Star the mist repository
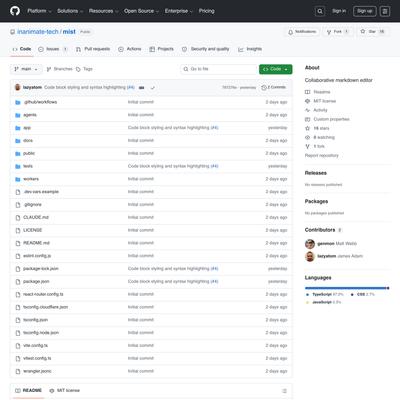Viewport: 400px width, 400px height. [372, 32]
